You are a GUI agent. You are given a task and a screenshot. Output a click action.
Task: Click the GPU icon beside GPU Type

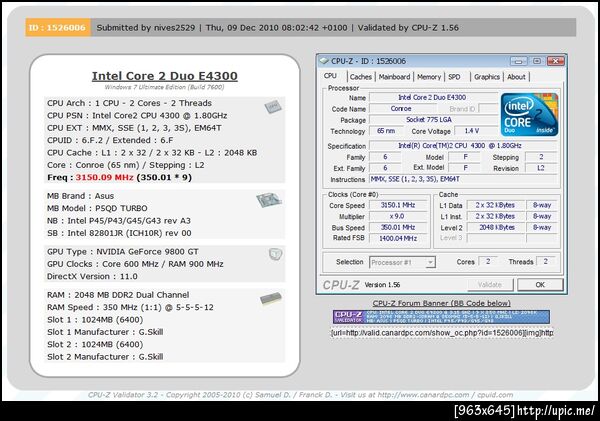[x=275, y=254]
